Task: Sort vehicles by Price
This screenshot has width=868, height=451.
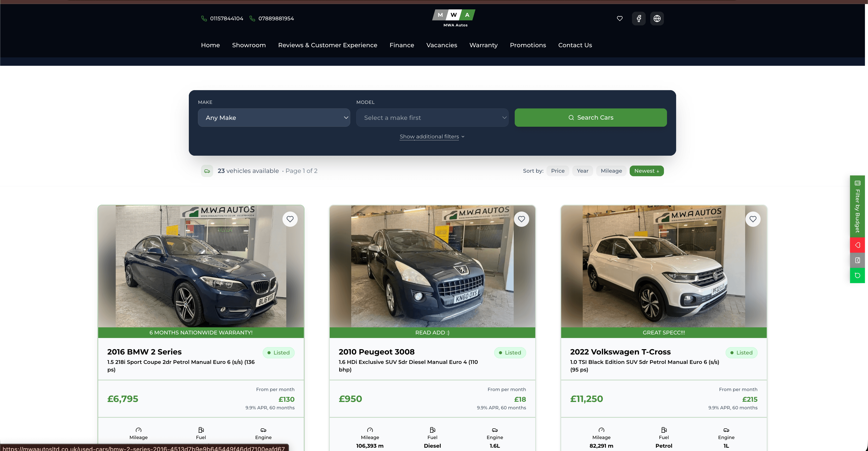Action: point(558,171)
